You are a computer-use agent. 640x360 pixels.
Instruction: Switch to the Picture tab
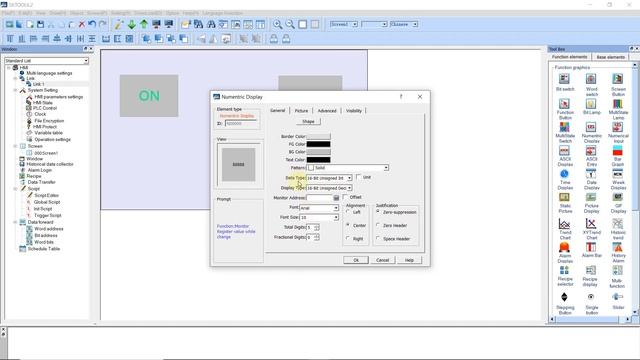(301, 111)
